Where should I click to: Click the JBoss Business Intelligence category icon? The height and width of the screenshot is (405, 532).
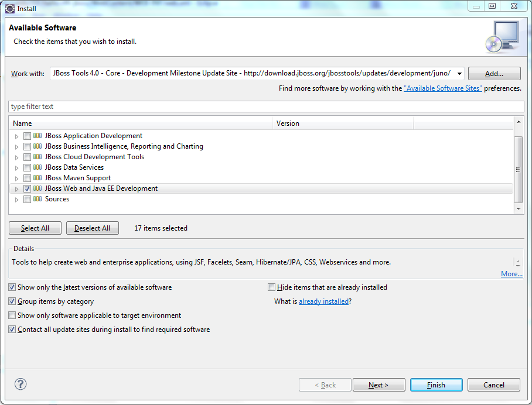(x=37, y=146)
